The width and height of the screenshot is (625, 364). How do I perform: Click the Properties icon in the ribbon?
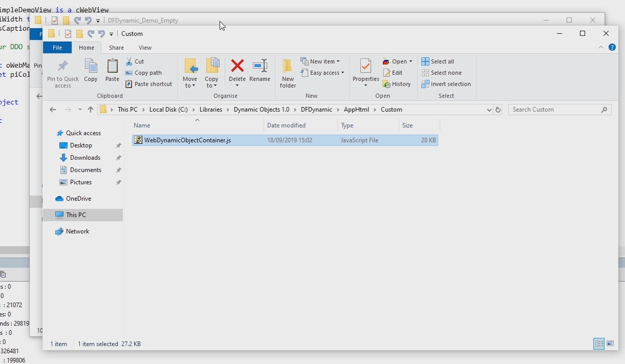(x=365, y=71)
